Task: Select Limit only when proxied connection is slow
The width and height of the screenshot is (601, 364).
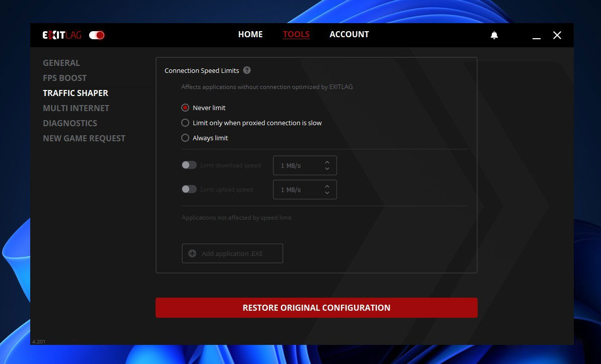Action: point(185,123)
